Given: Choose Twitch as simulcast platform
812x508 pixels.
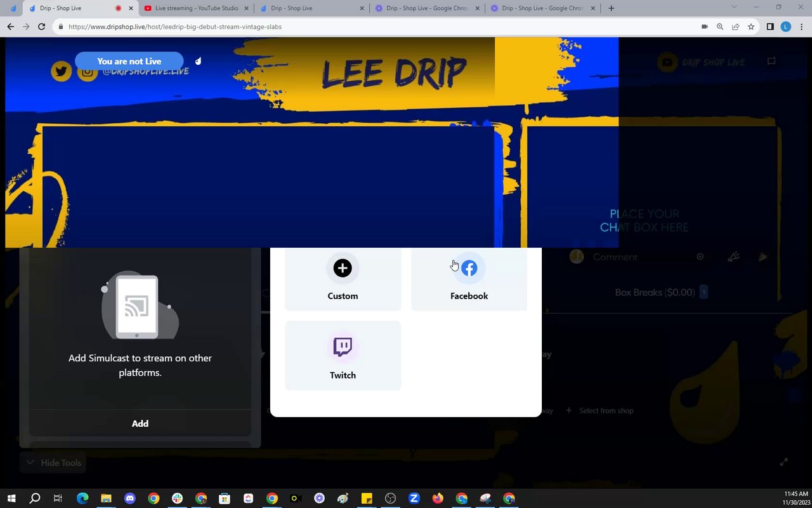Looking at the screenshot, I should pyautogui.click(x=343, y=356).
